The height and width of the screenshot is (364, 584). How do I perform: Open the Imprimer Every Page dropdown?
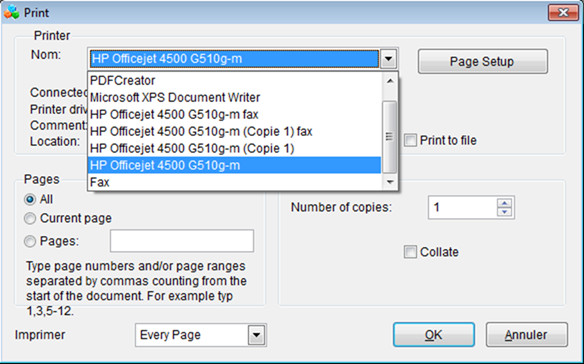click(256, 335)
